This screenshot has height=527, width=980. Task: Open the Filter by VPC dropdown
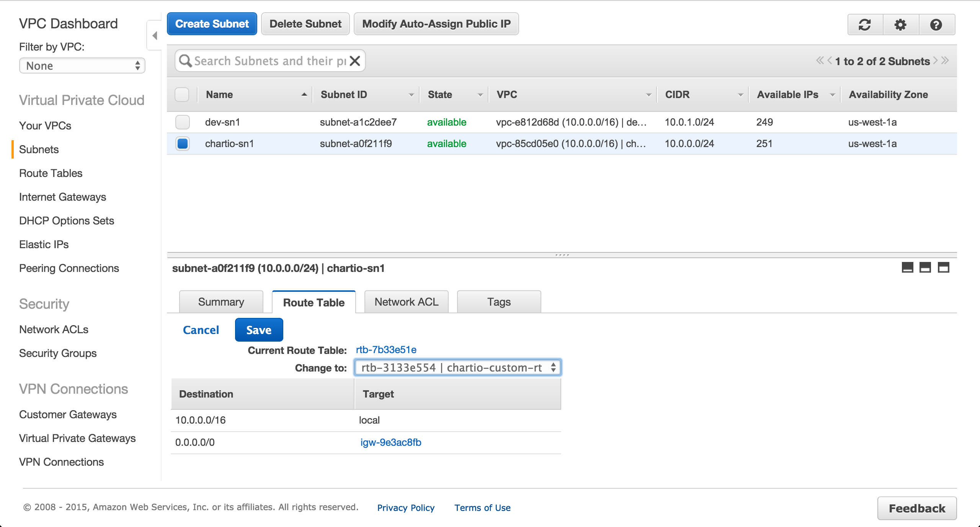tap(82, 66)
